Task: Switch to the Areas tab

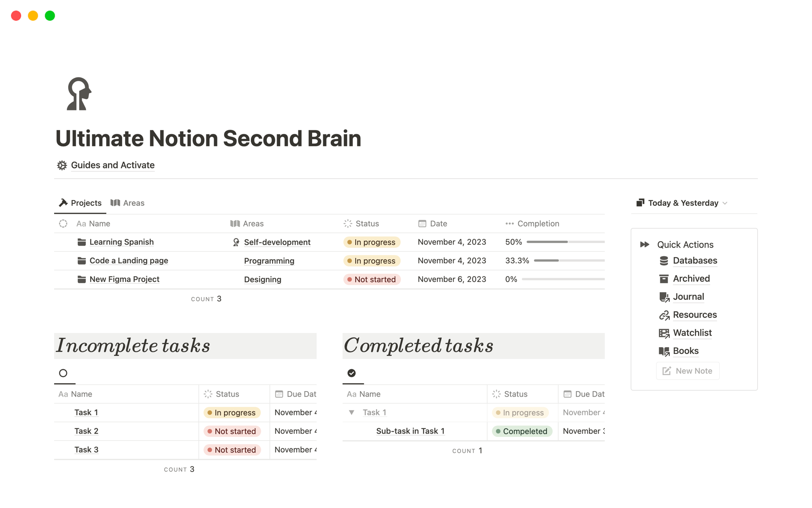Action: (x=128, y=203)
